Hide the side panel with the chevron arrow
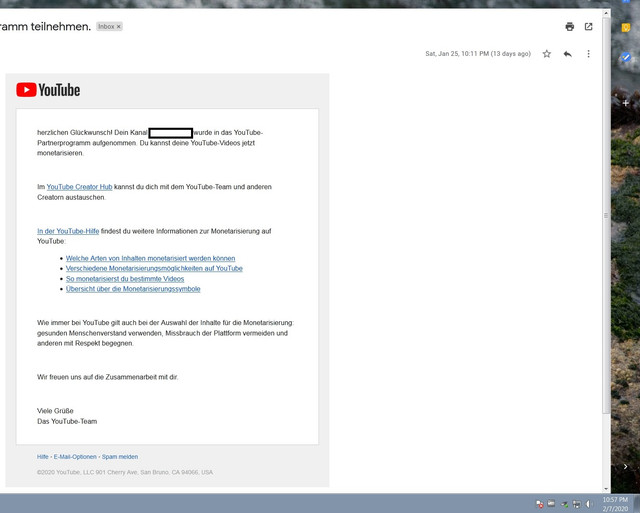Image resolution: width=640 pixels, height=513 pixels. [x=626, y=466]
